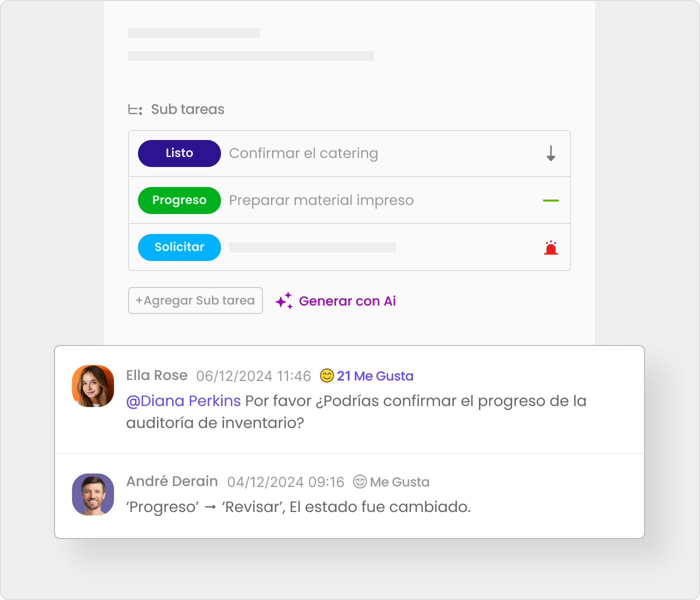
Task: Open the @Diana Perkins mention
Action: coord(183,401)
